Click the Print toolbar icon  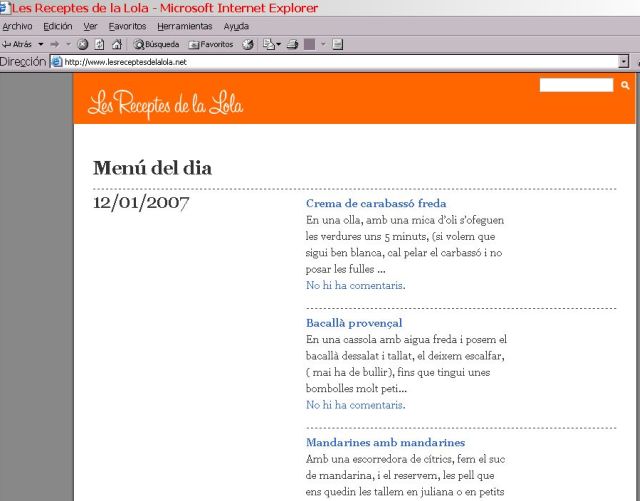[x=293, y=44]
